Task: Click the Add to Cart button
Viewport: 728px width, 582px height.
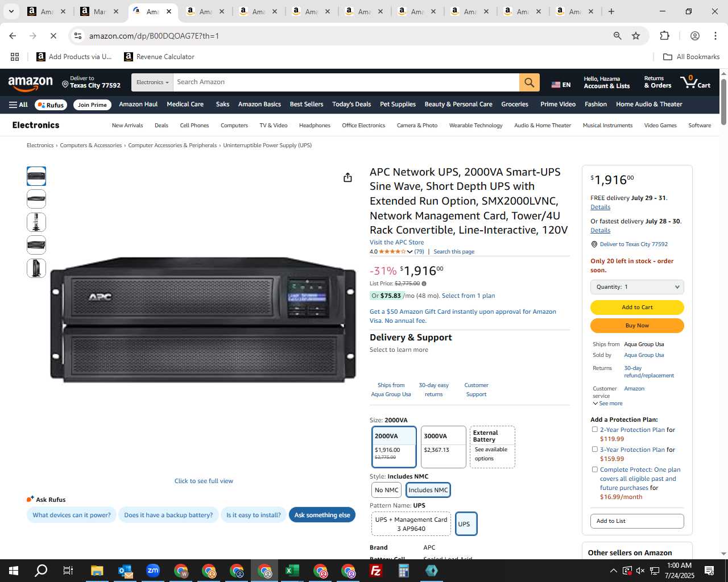Action: [x=637, y=307]
